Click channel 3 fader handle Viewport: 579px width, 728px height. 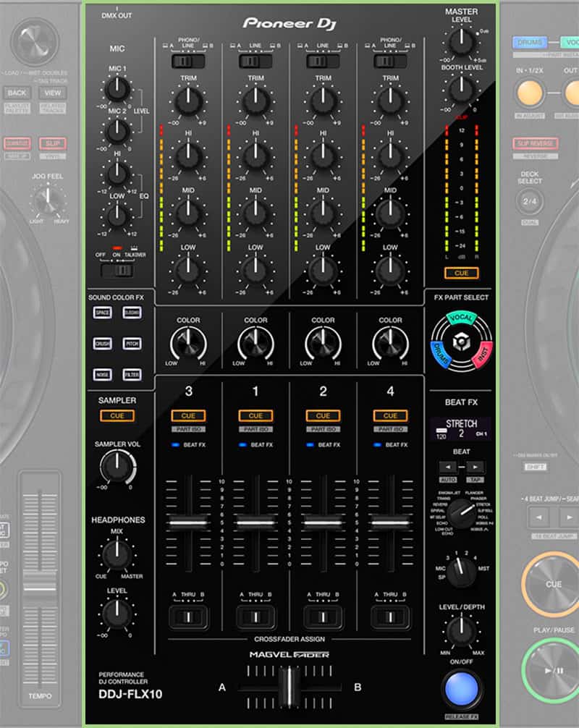coord(188,522)
